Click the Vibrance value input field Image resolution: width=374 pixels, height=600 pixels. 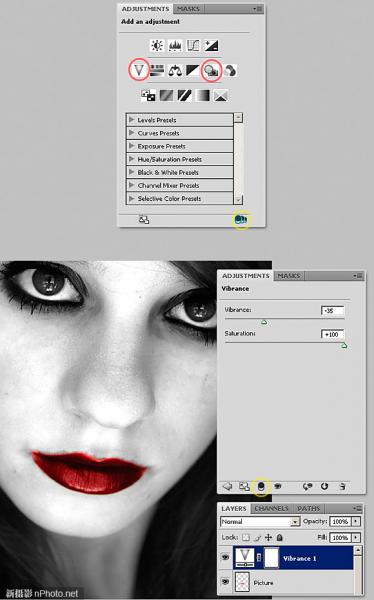[x=333, y=310]
